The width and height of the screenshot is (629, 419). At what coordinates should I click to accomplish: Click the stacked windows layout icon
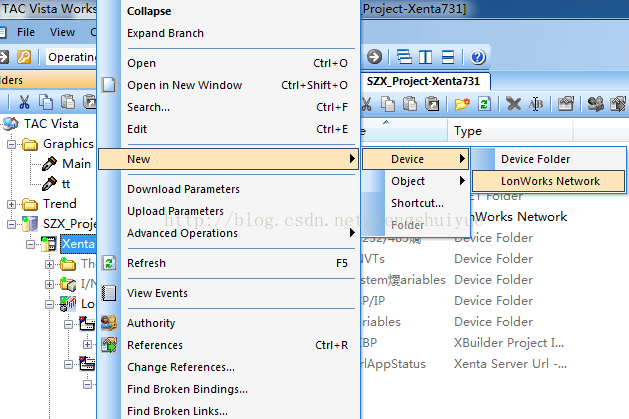pos(404,57)
